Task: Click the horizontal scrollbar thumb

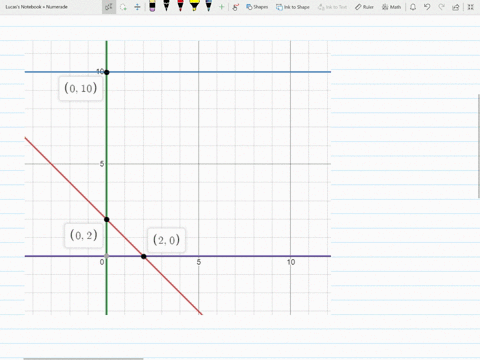Action: (83, 359)
